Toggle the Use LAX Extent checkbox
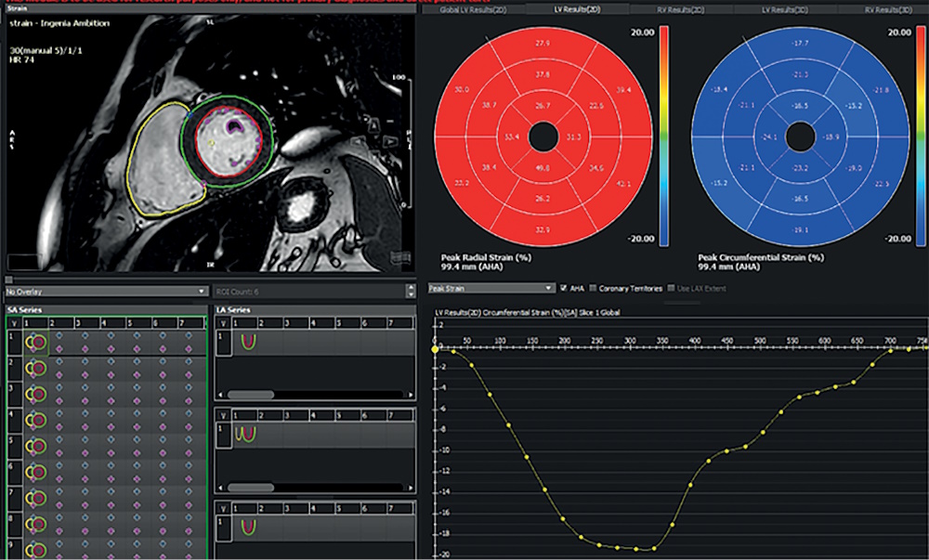Image resolution: width=929 pixels, height=560 pixels. point(671,288)
